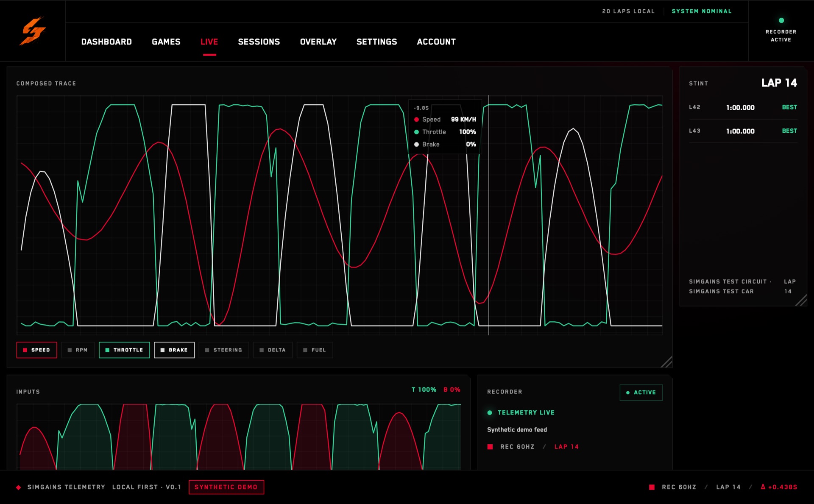Open the Settings tab
This screenshot has height=504, width=814.
click(377, 42)
